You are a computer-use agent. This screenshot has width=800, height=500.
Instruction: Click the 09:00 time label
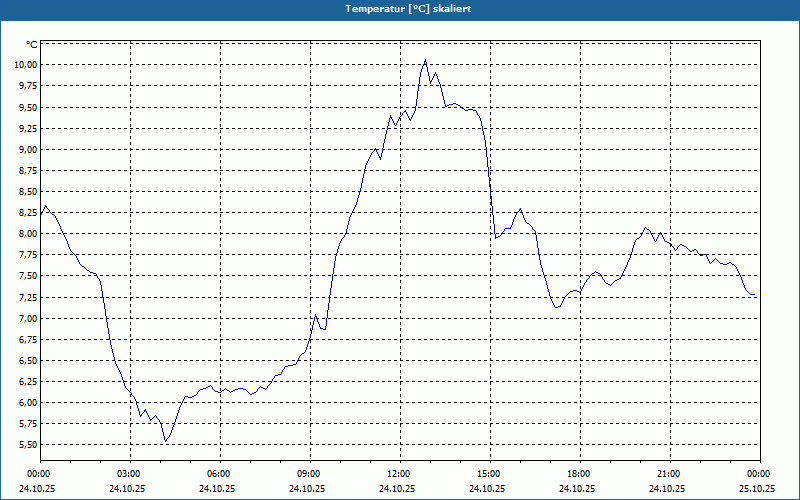310,474
